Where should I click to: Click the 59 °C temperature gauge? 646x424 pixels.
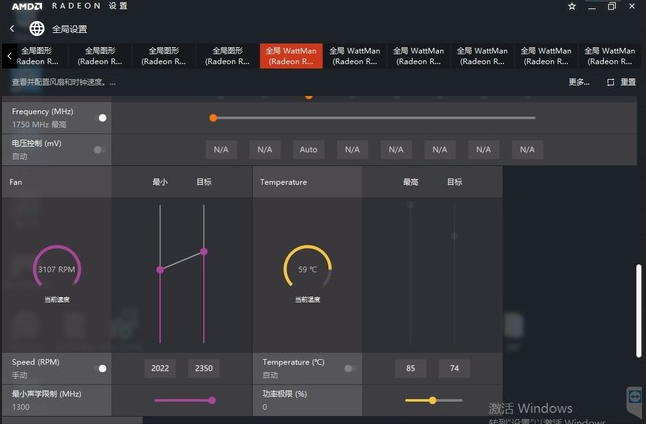(307, 268)
